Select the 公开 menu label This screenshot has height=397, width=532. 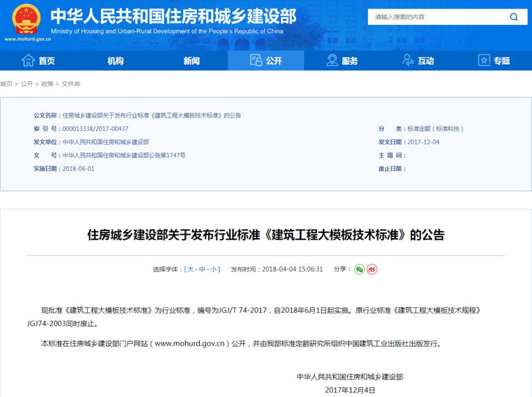[x=274, y=61]
